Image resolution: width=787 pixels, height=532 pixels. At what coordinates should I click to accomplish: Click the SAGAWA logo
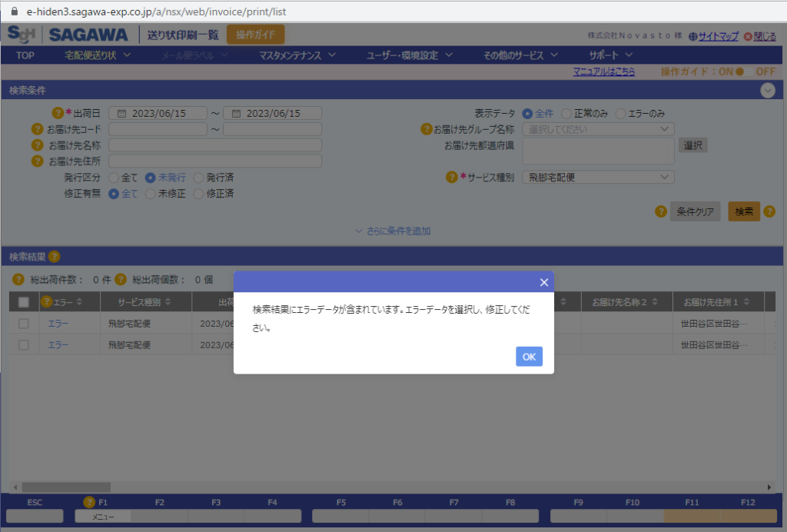click(88, 35)
